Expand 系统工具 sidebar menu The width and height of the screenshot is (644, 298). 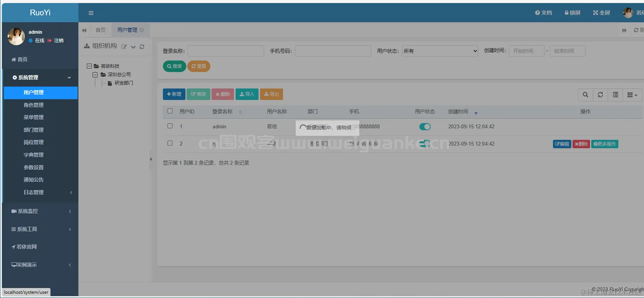coord(40,229)
